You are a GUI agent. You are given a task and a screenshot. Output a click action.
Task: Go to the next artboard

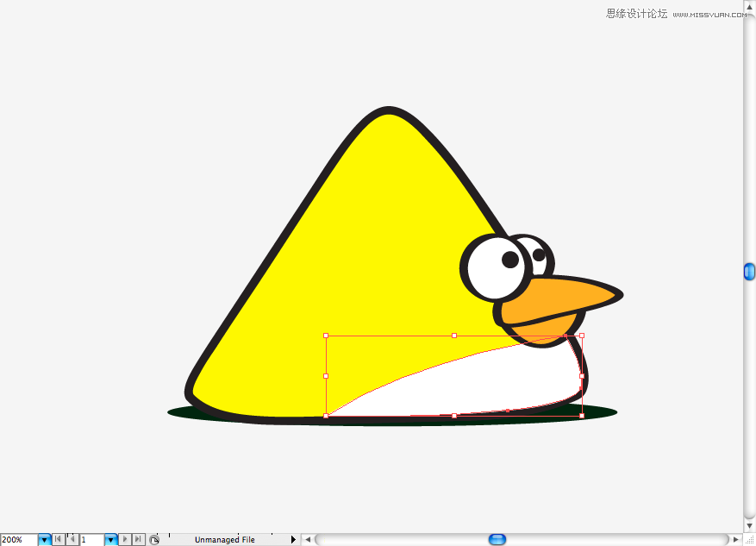coord(125,539)
